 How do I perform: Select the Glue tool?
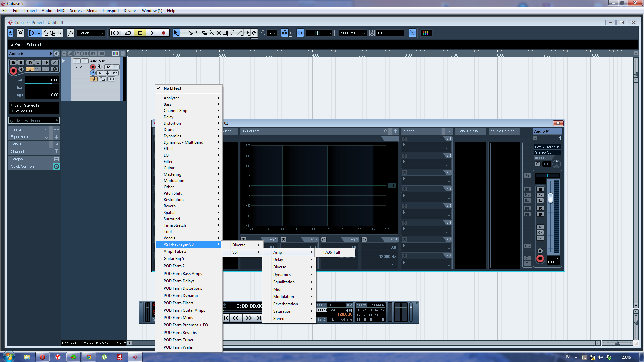click(197, 33)
